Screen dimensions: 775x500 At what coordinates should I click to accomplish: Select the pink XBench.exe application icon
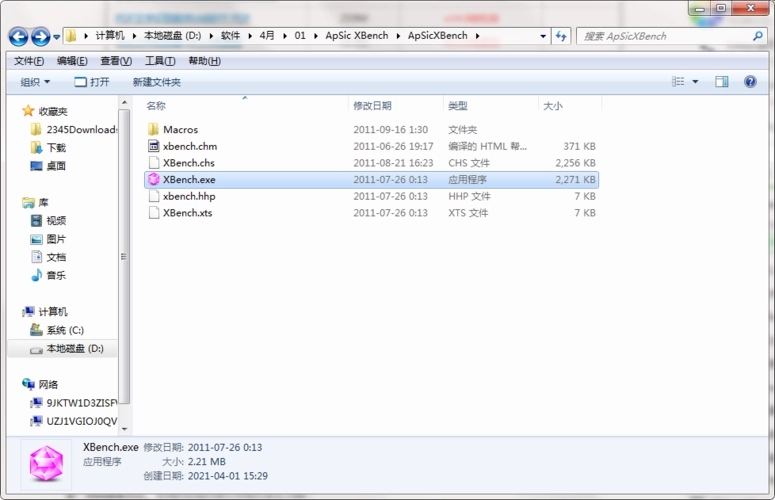pos(154,179)
